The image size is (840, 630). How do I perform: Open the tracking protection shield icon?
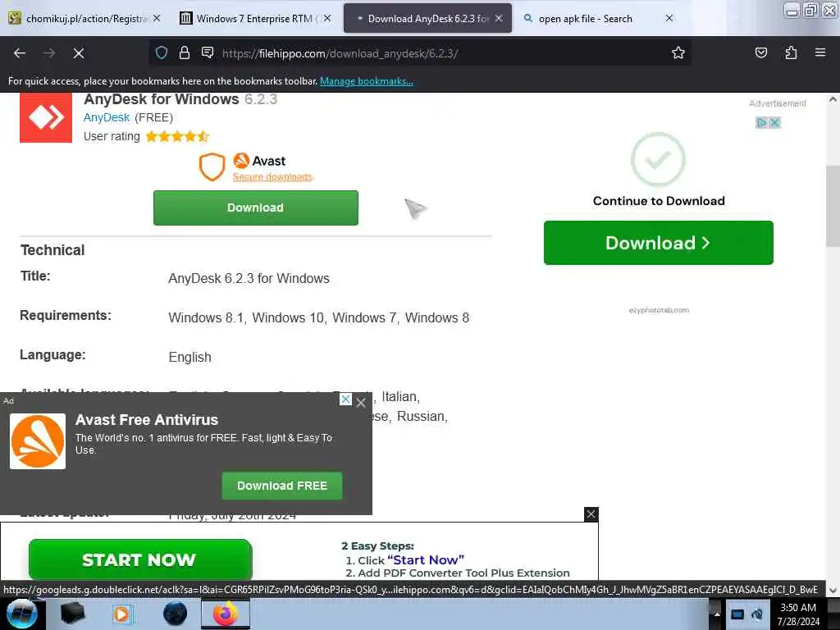[162, 52]
